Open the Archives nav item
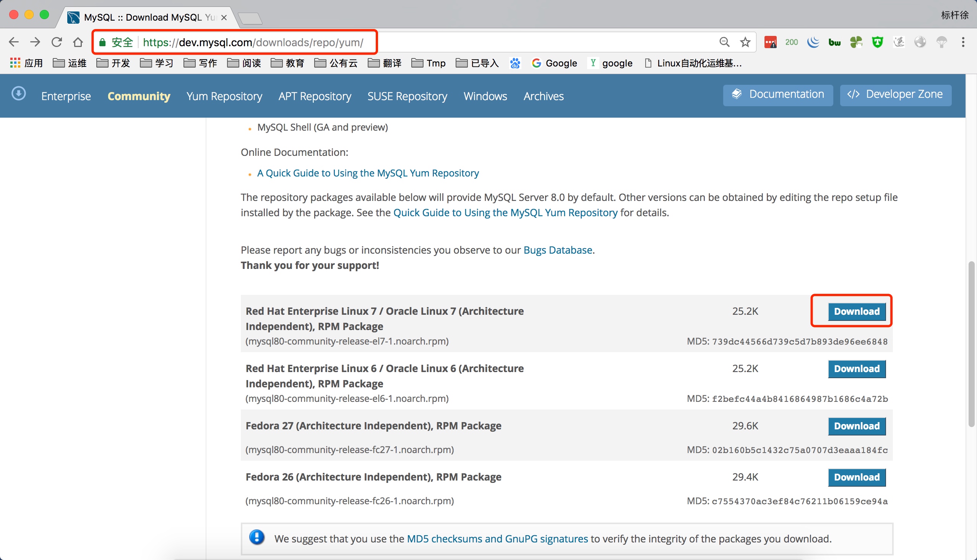This screenshot has width=977, height=560. [x=543, y=96]
